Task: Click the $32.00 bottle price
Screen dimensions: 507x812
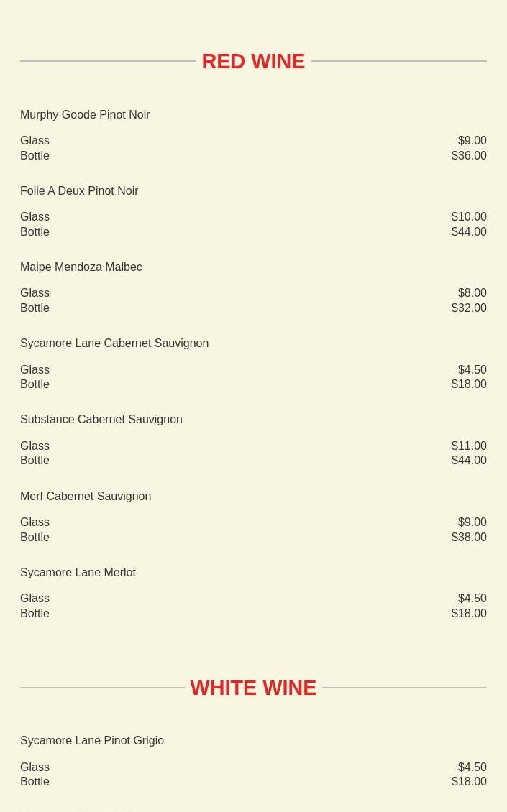Action: point(469,308)
